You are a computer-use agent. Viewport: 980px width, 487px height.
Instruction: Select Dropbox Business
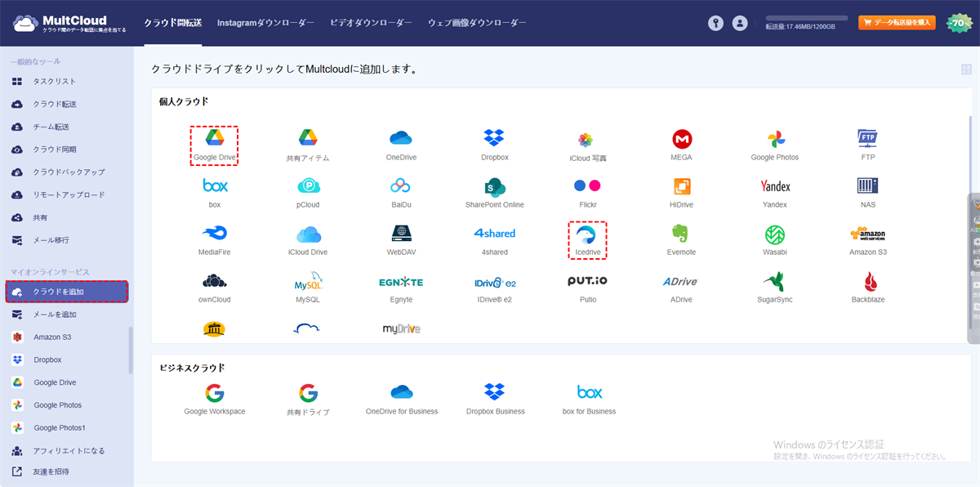pyautogui.click(x=495, y=400)
